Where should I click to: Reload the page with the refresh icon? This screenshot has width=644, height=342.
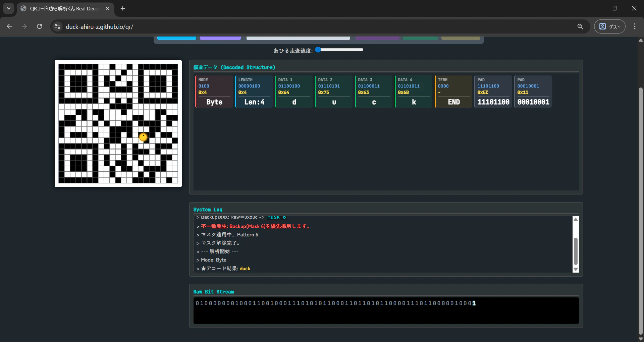click(x=39, y=26)
